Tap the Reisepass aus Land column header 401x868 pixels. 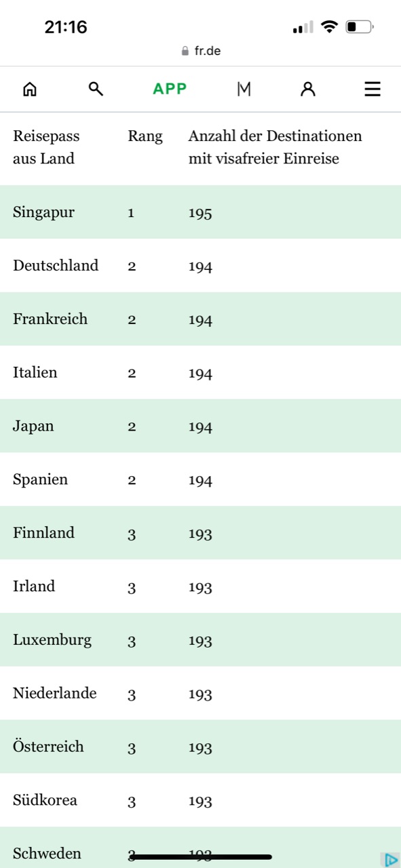pyautogui.click(x=46, y=147)
